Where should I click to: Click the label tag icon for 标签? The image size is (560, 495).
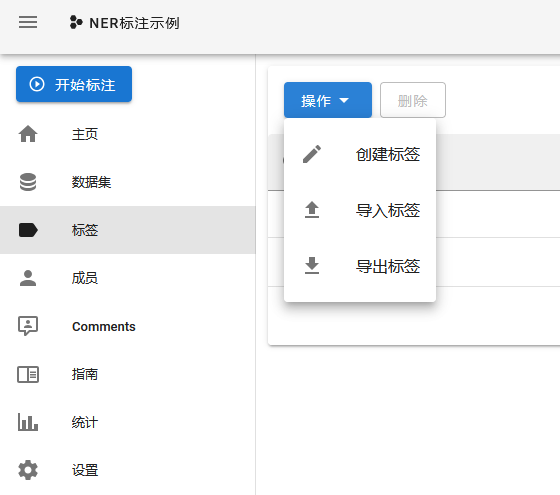pos(28,230)
